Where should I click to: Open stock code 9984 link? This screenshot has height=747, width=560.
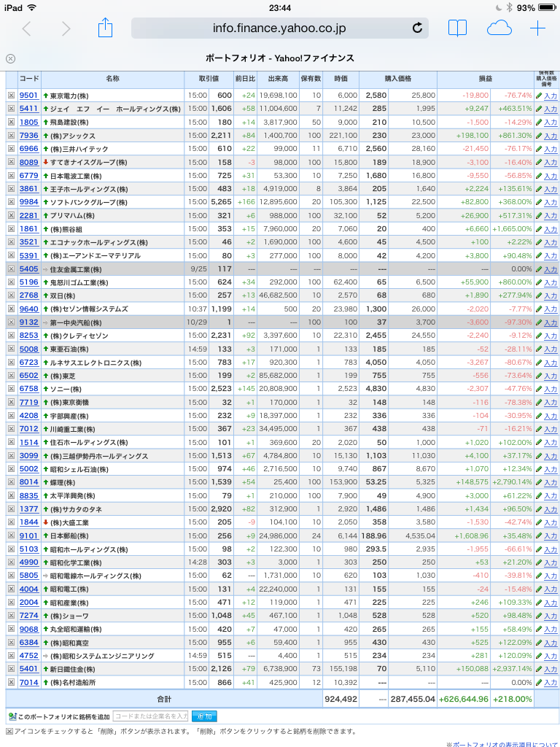pyautogui.click(x=28, y=203)
